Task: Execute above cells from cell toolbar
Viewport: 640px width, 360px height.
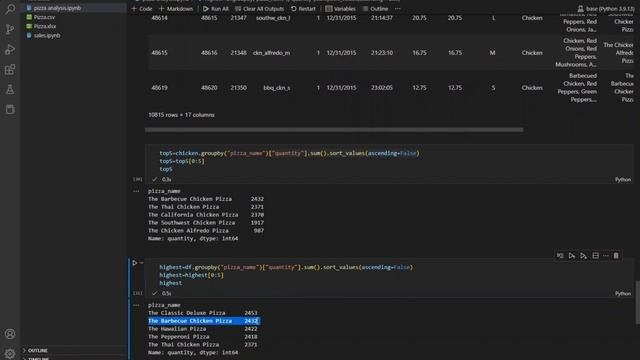Action: coord(572,256)
